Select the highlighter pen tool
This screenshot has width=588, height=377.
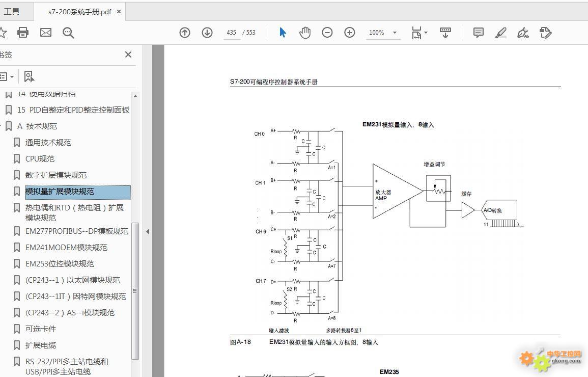[500, 33]
